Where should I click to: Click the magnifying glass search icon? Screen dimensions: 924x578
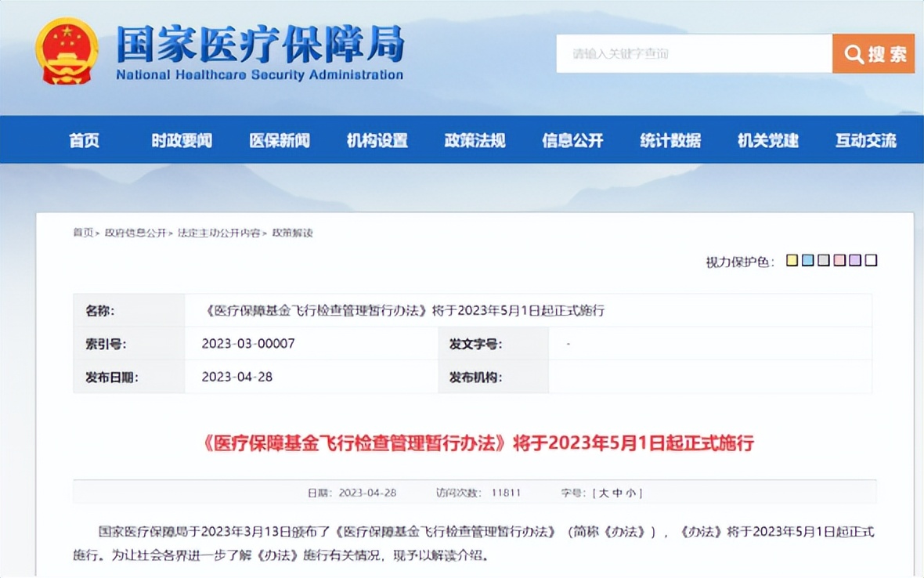pos(854,54)
